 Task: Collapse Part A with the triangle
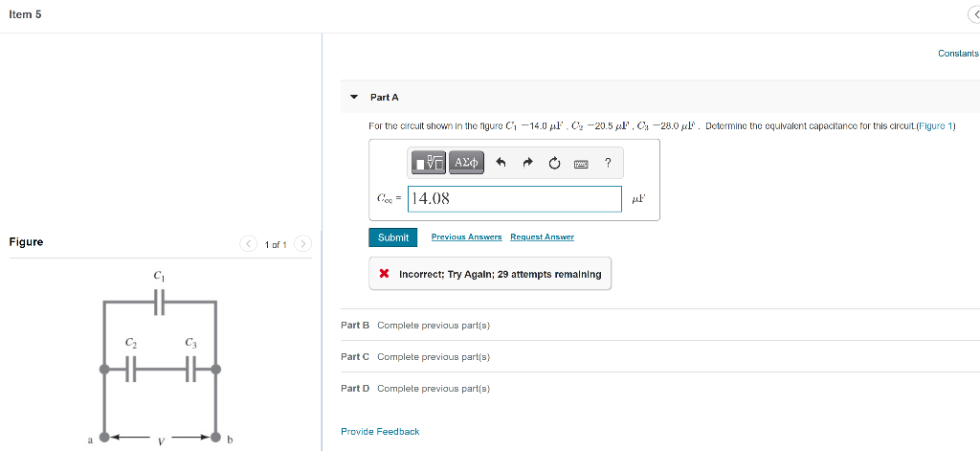tap(354, 98)
